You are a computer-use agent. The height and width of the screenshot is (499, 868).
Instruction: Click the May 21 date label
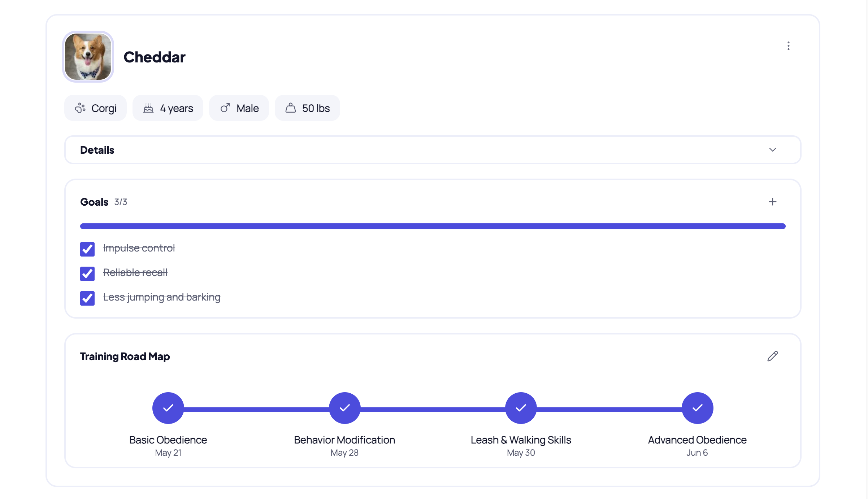(168, 453)
